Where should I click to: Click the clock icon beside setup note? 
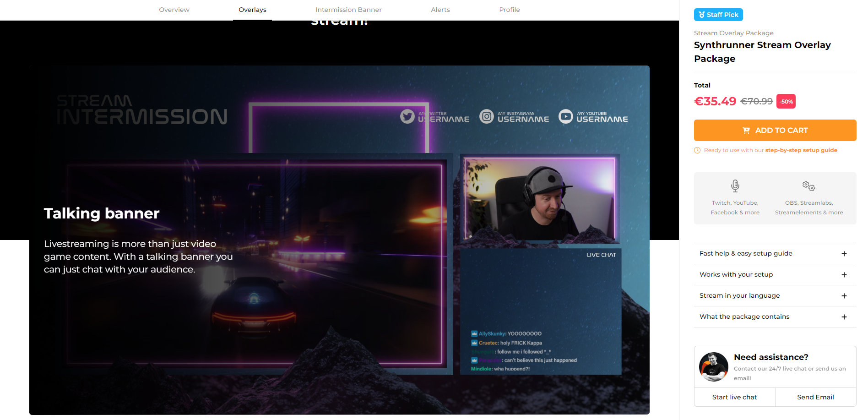(697, 150)
